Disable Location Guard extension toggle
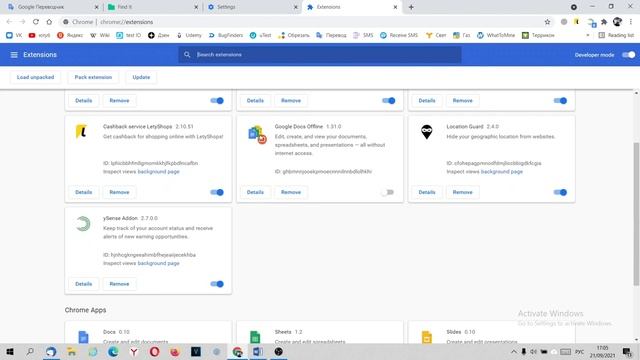The width and height of the screenshot is (640, 360). (x=560, y=192)
